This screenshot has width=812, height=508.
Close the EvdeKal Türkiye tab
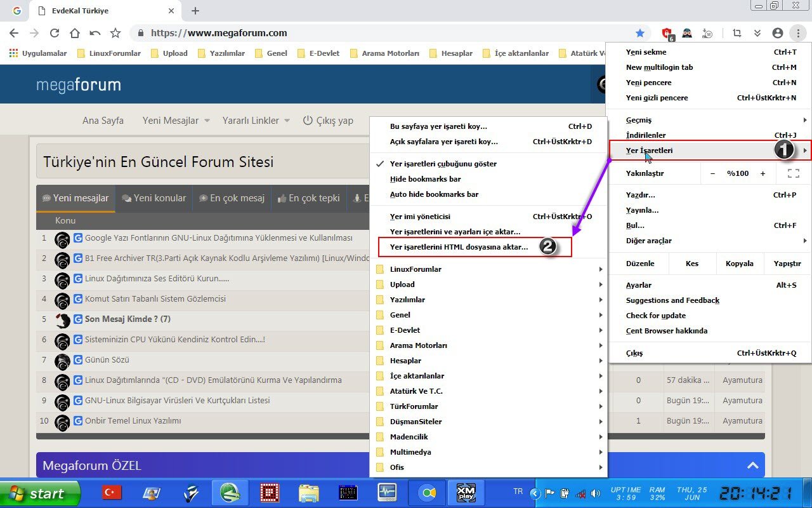point(171,11)
